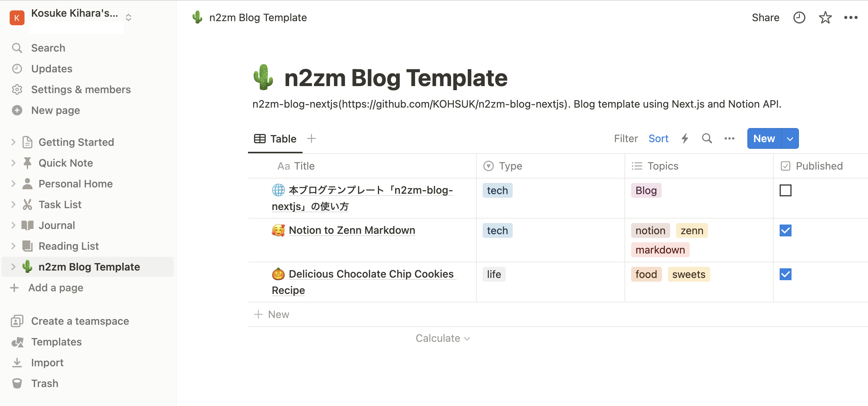Click the Share button
868x406 pixels.
pos(765,17)
